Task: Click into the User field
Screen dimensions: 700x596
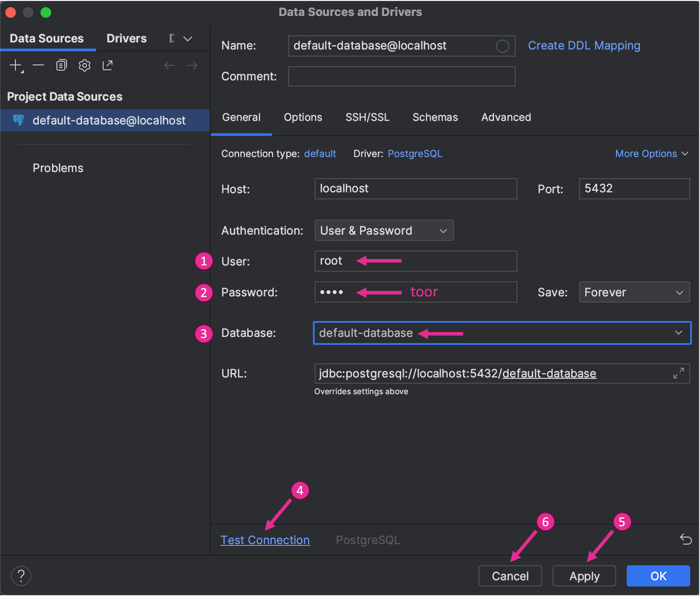Action: pos(416,261)
